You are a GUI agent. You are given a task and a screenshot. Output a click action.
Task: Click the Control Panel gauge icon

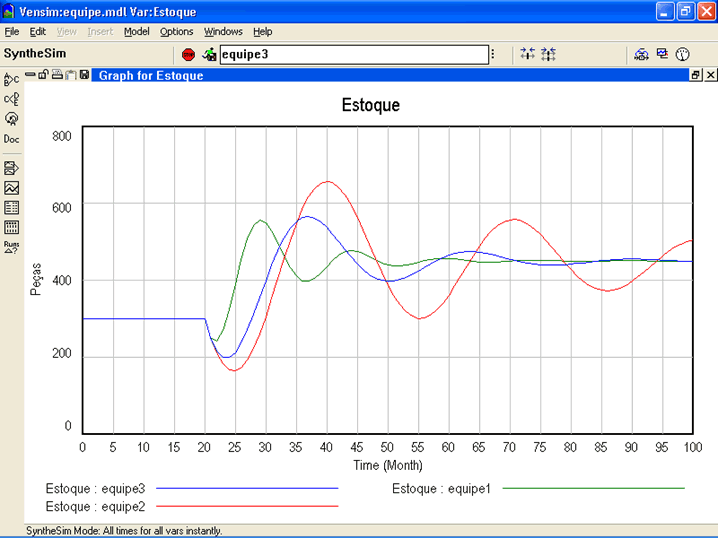click(683, 54)
